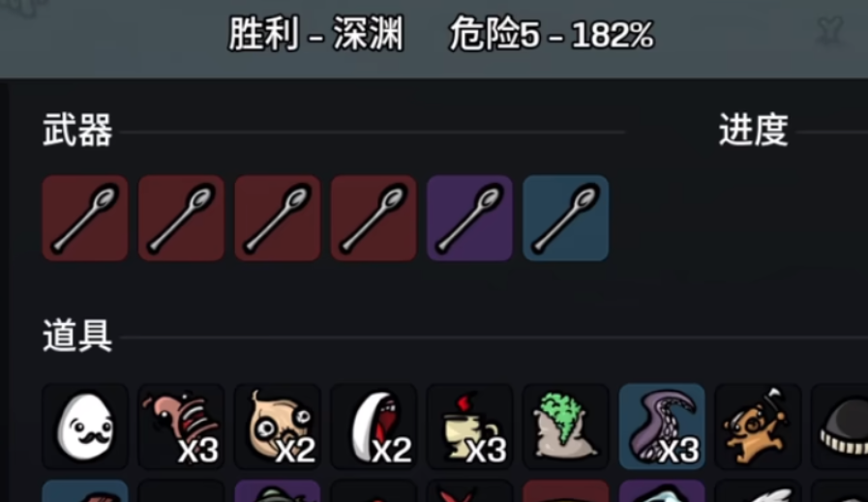Click the black beanie hat item
Image resolution: width=868 pixels, height=502 pixels.
pyautogui.click(x=840, y=427)
